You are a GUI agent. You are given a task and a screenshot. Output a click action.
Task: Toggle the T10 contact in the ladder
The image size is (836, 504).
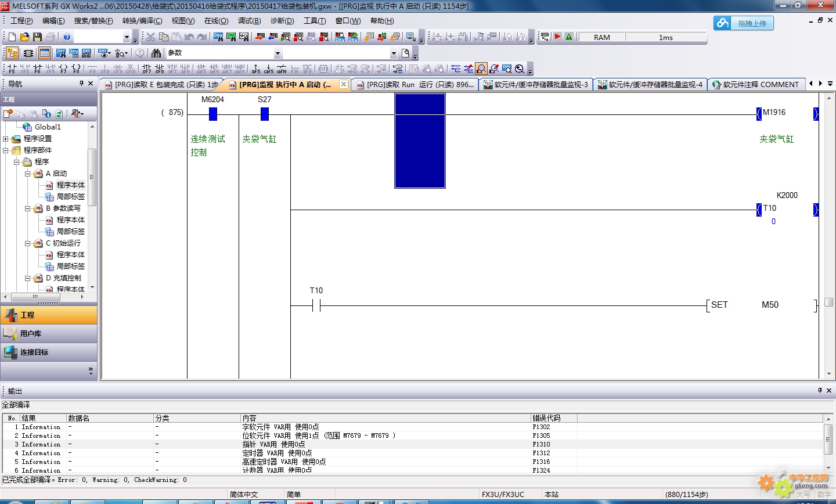316,305
